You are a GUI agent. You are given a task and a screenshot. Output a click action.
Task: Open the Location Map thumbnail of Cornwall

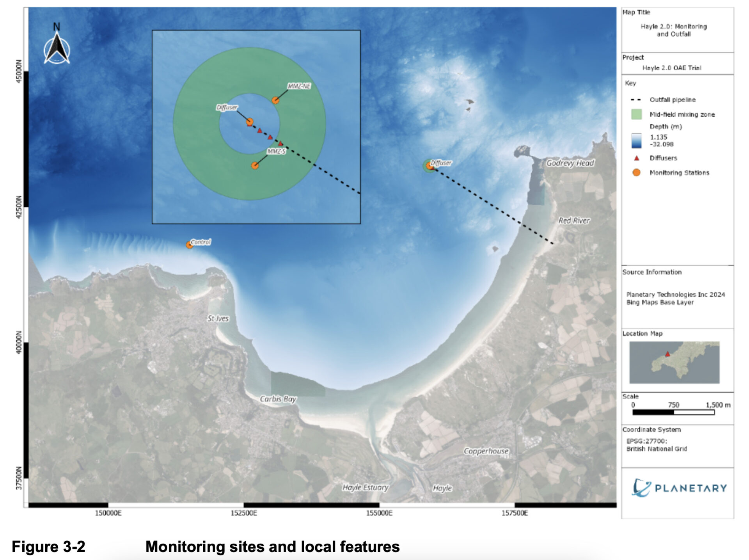674,363
